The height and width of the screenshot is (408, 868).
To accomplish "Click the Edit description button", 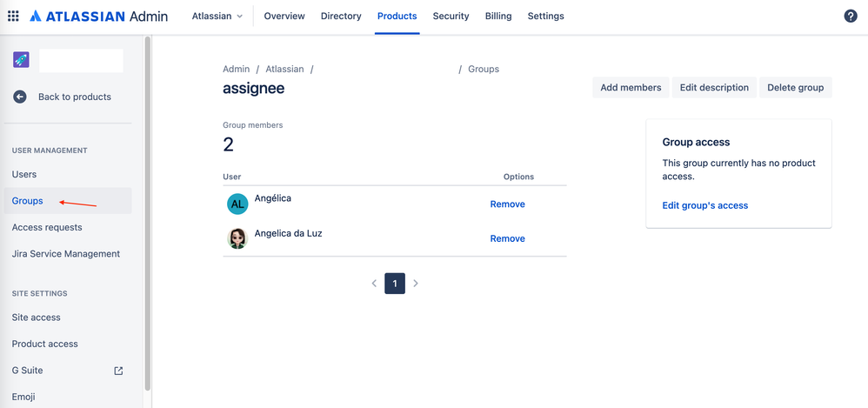I will pos(714,88).
